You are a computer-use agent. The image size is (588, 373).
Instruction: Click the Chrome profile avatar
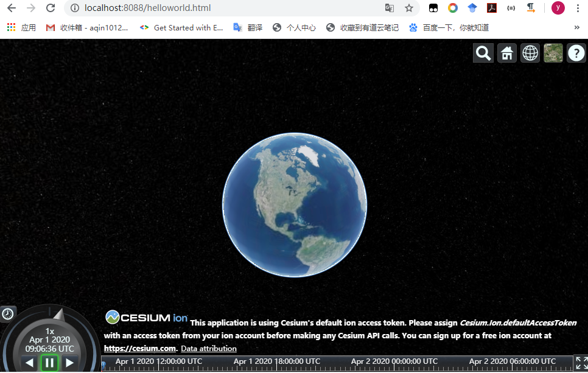(x=558, y=9)
